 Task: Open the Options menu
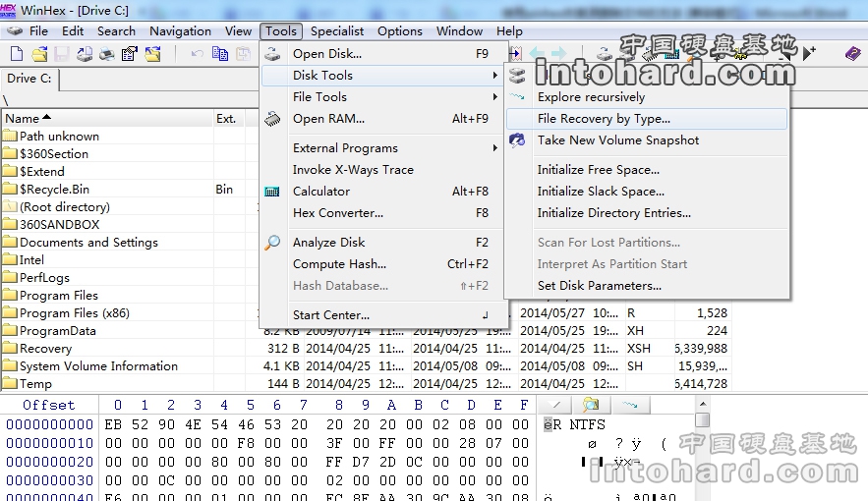400,31
